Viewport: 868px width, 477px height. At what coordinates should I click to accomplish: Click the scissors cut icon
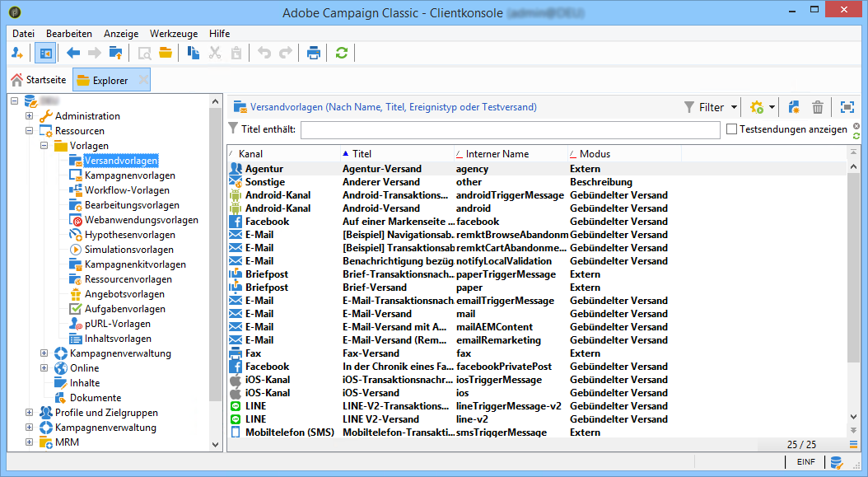215,54
